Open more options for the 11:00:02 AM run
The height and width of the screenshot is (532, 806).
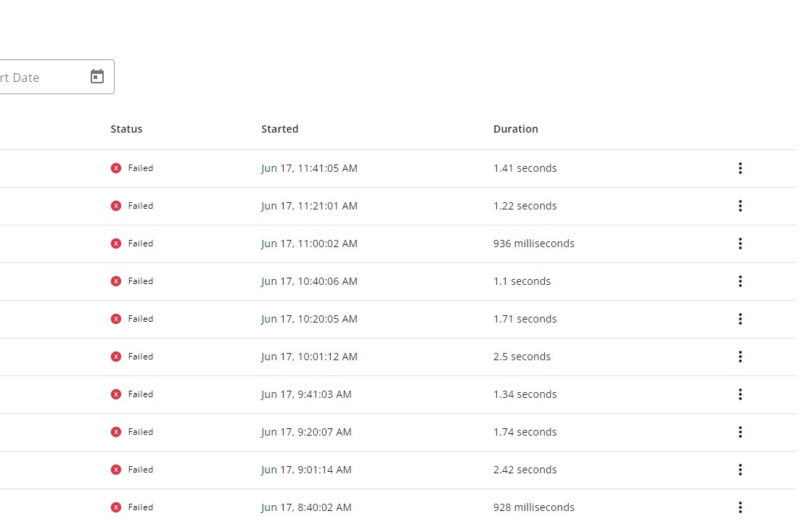pos(740,244)
